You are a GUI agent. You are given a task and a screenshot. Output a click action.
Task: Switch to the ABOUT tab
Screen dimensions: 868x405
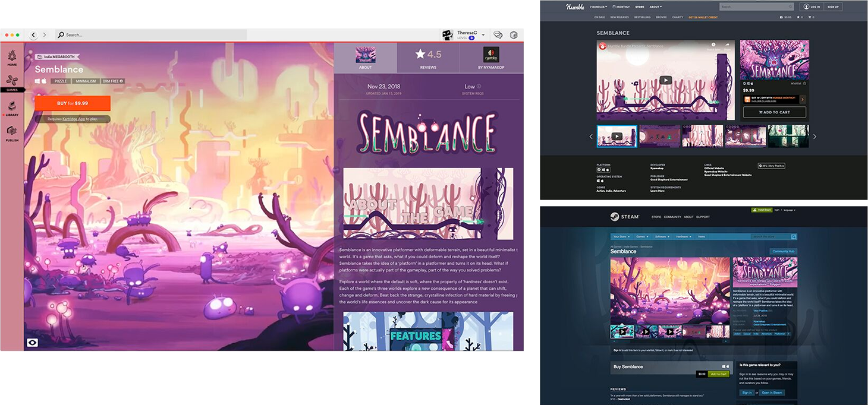(x=365, y=58)
